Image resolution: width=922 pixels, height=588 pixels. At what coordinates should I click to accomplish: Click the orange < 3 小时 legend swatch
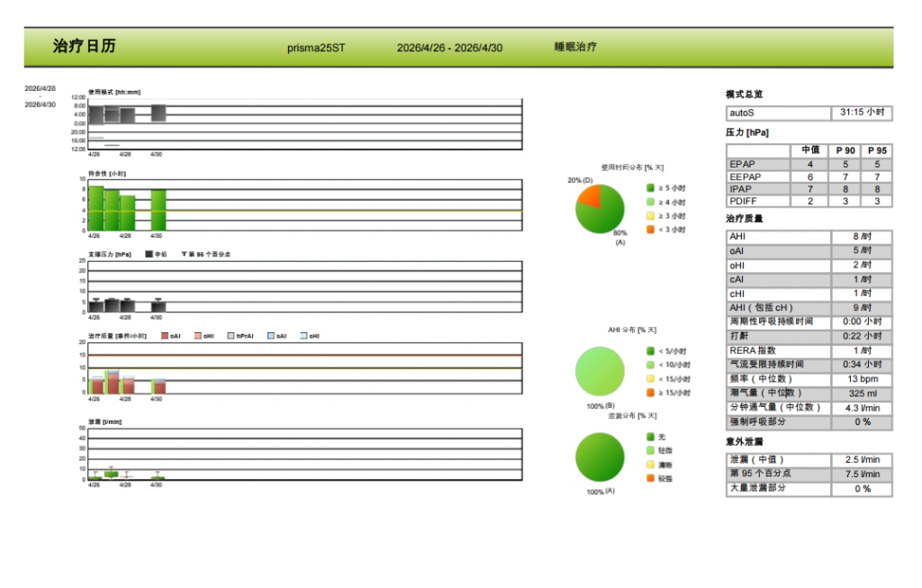coord(650,230)
